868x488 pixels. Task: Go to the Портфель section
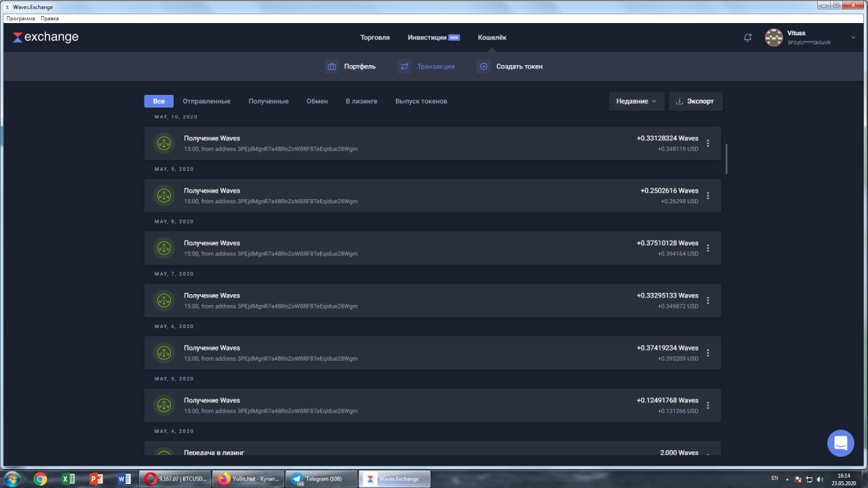tap(359, 66)
